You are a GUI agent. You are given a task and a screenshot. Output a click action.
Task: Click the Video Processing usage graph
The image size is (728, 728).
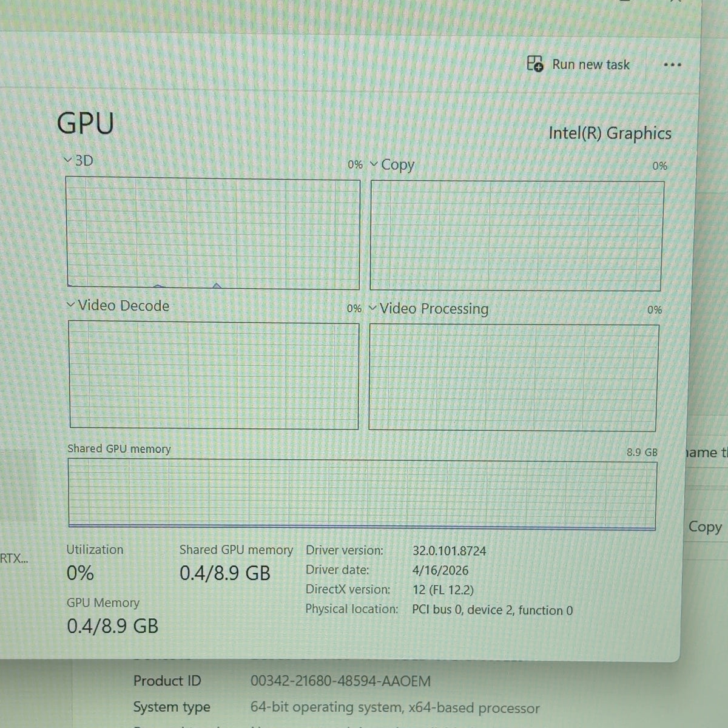click(x=513, y=378)
